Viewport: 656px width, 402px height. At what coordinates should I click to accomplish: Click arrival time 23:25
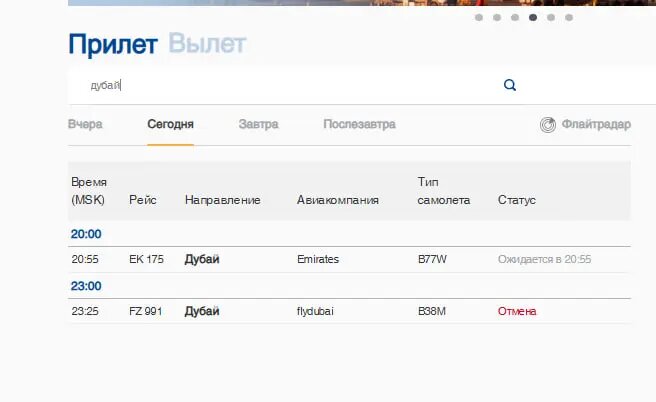85,311
